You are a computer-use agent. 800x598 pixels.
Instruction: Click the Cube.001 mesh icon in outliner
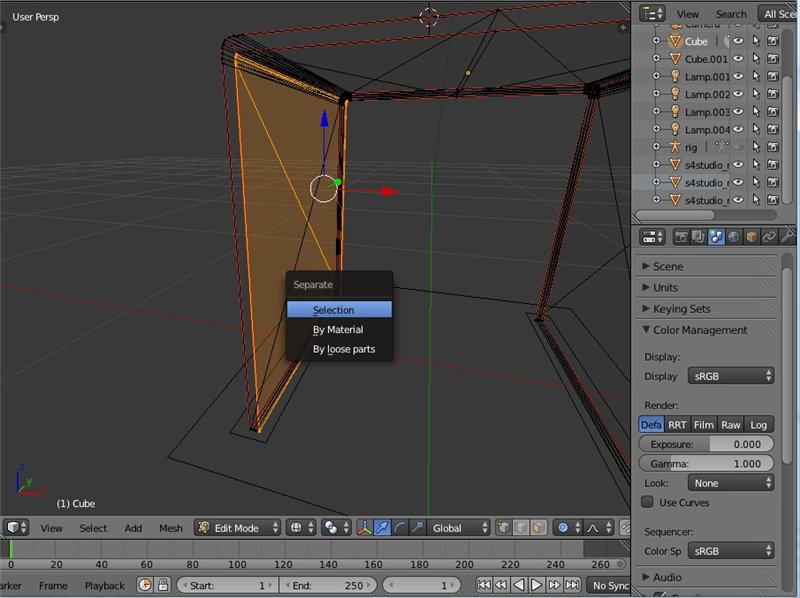click(x=674, y=59)
